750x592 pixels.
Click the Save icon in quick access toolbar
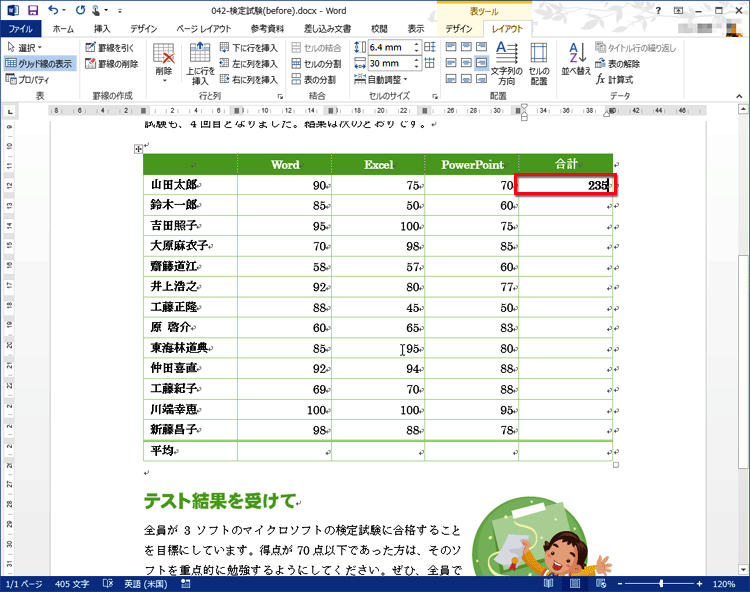(33, 10)
